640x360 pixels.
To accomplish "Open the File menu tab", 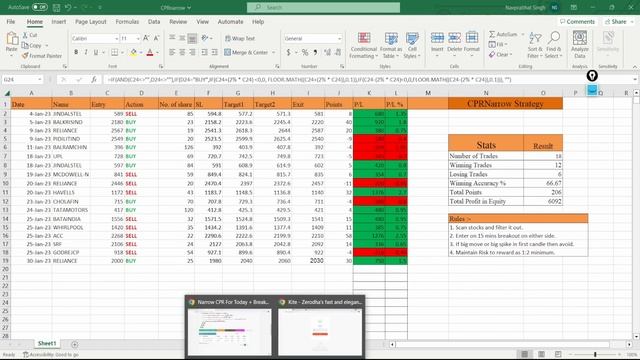I will coord(11,22).
